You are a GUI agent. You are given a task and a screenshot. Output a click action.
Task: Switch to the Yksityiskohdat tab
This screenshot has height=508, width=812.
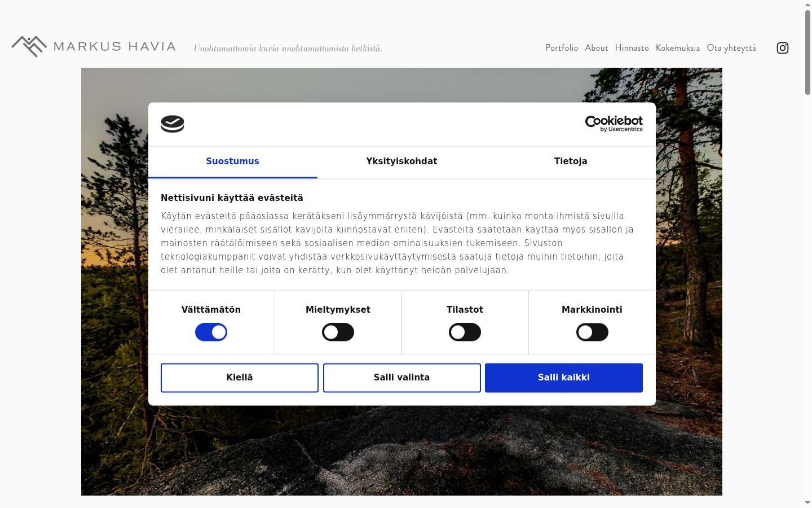[x=401, y=161]
